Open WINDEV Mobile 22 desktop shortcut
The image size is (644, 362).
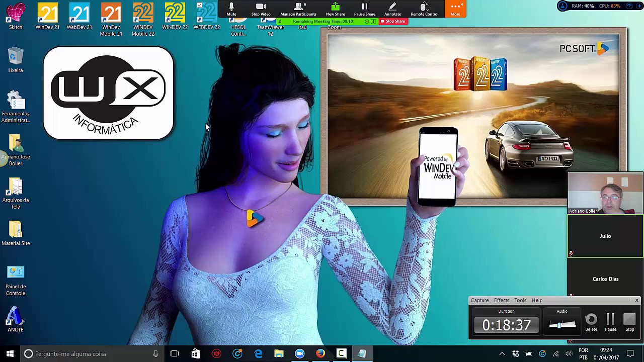point(143,20)
